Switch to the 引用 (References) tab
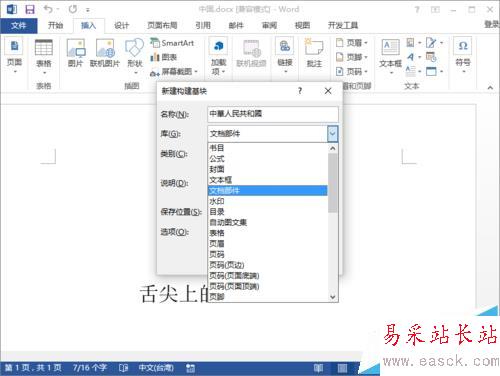Image resolution: width=500 pixels, height=376 pixels. (x=203, y=25)
